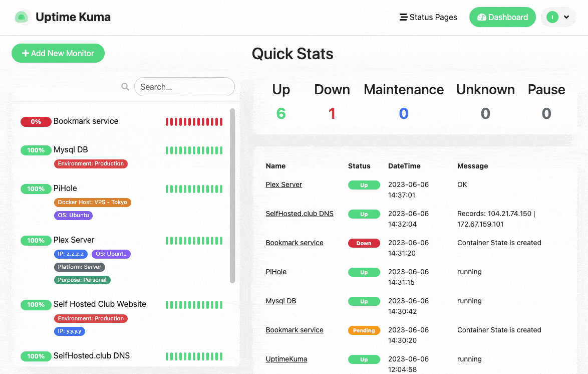Open the profile dropdown arrow

tap(566, 17)
